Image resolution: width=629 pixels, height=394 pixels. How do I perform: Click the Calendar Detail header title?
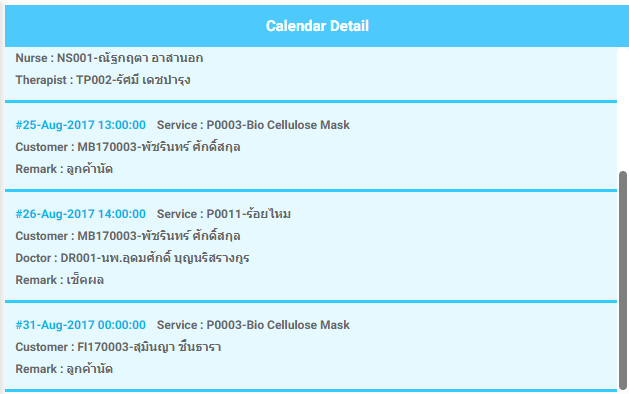(317, 26)
